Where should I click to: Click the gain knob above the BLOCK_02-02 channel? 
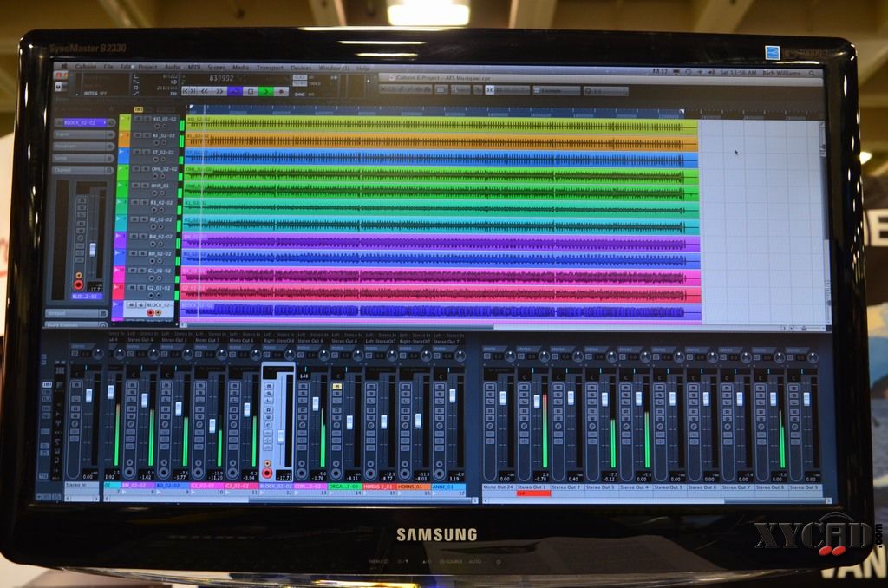coord(290,356)
